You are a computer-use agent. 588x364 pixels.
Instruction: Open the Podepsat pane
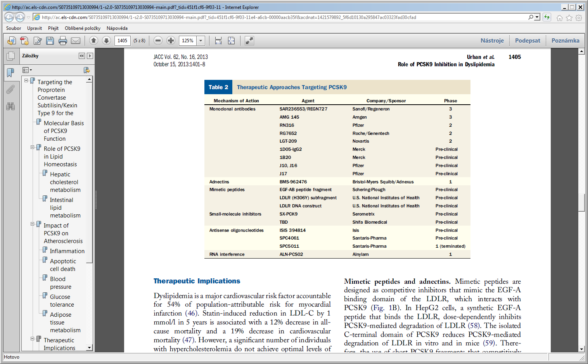(527, 40)
